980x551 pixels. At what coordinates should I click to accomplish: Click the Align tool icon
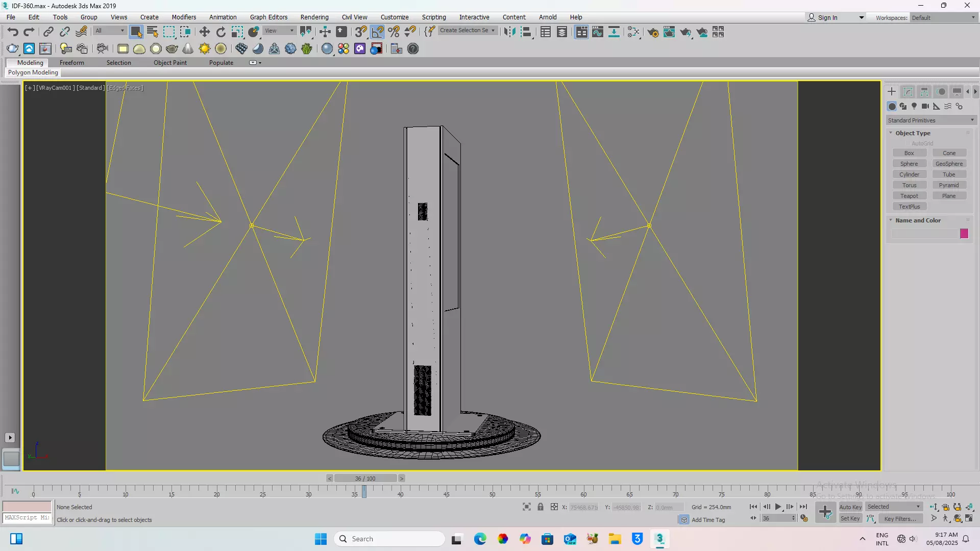click(x=526, y=32)
